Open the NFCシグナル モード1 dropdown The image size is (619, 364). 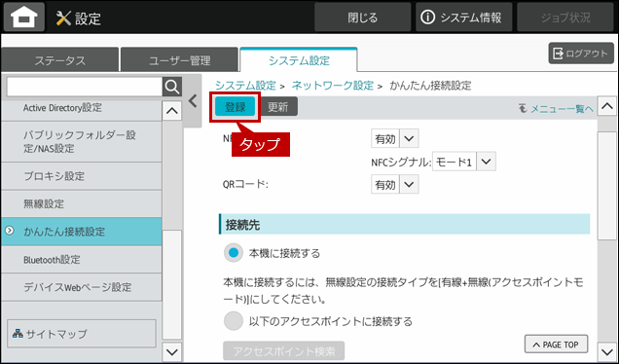[x=464, y=162]
